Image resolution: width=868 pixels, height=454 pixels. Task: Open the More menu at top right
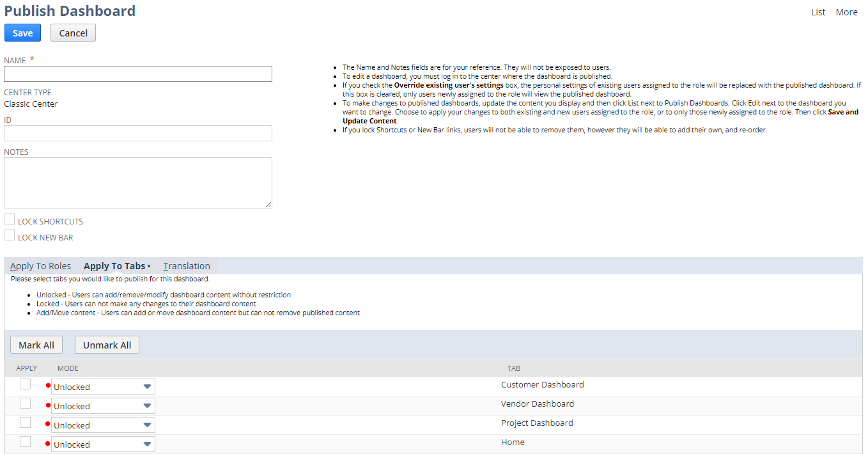point(846,12)
